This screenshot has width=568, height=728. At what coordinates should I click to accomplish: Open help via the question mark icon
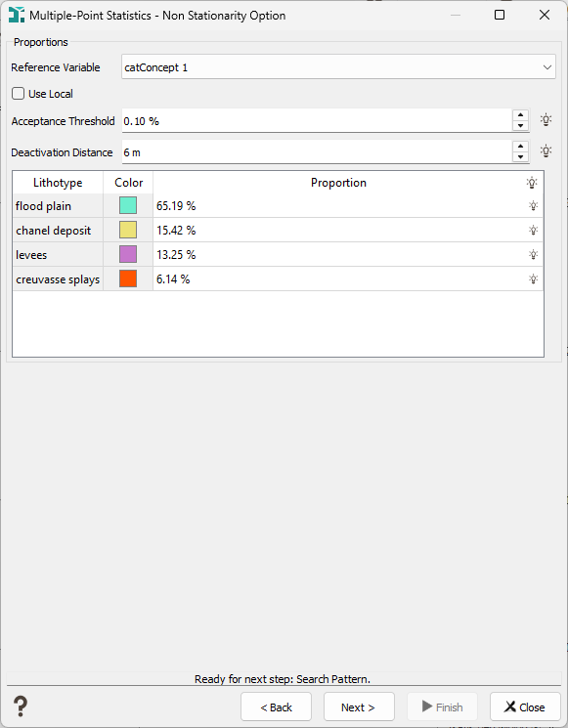click(x=21, y=707)
